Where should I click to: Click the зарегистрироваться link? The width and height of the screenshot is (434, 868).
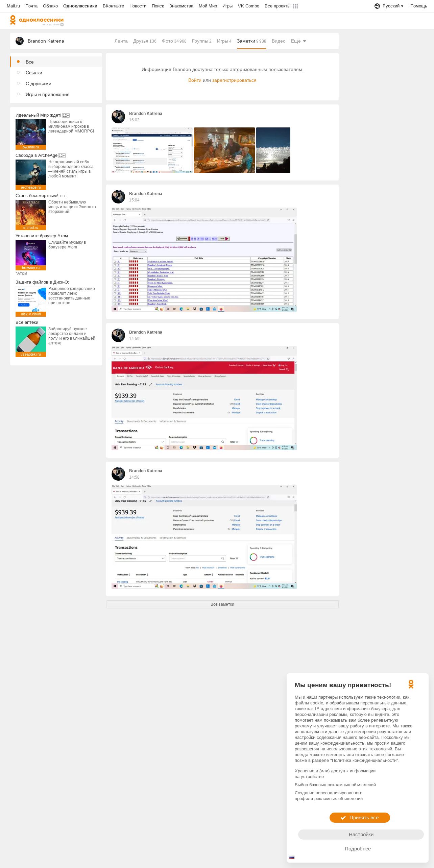(234, 80)
